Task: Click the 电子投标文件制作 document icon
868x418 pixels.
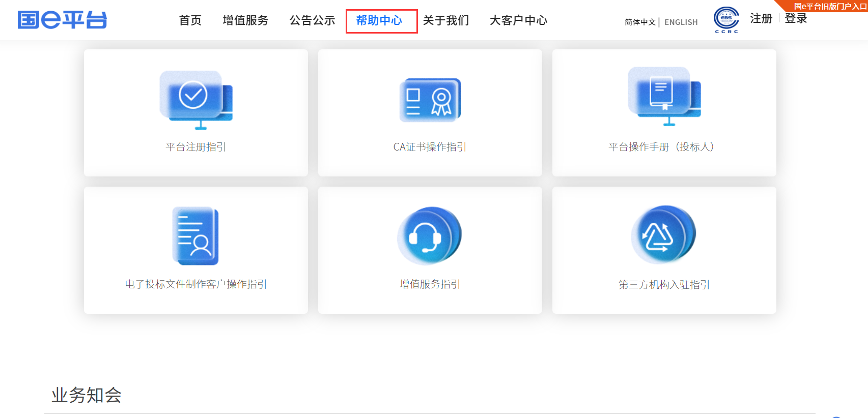Action: point(195,236)
